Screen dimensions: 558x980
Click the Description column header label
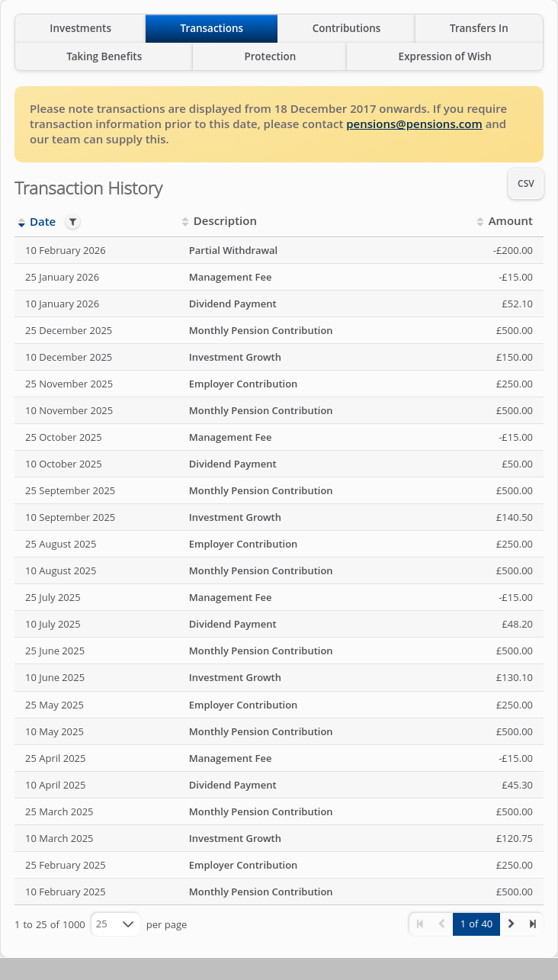[225, 221]
